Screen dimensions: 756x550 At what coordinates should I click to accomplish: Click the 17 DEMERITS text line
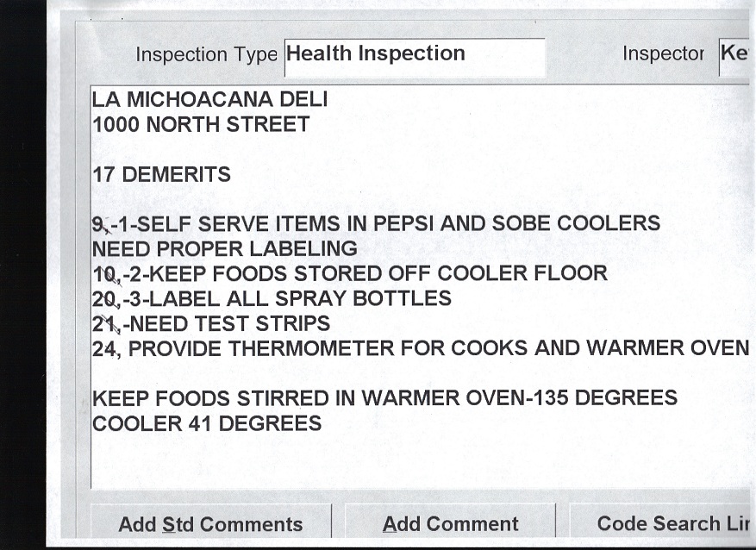[x=162, y=175]
